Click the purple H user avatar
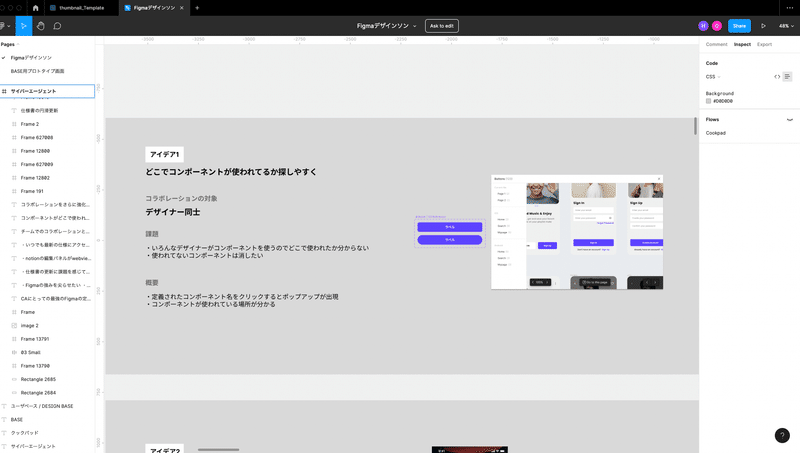Image resolution: width=800 pixels, height=453 pixels. (x=703, y=26)
